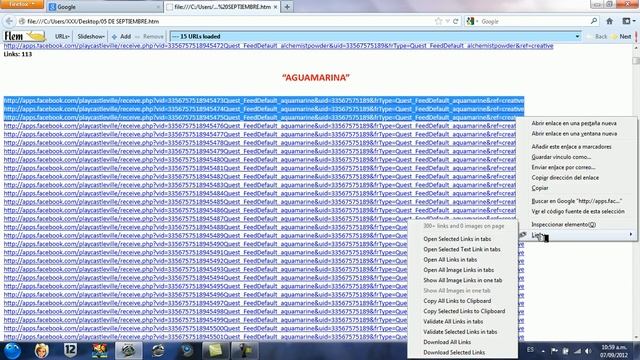
Task: Click the Flem toolbar logo
Action: click(x=24, y=36)
